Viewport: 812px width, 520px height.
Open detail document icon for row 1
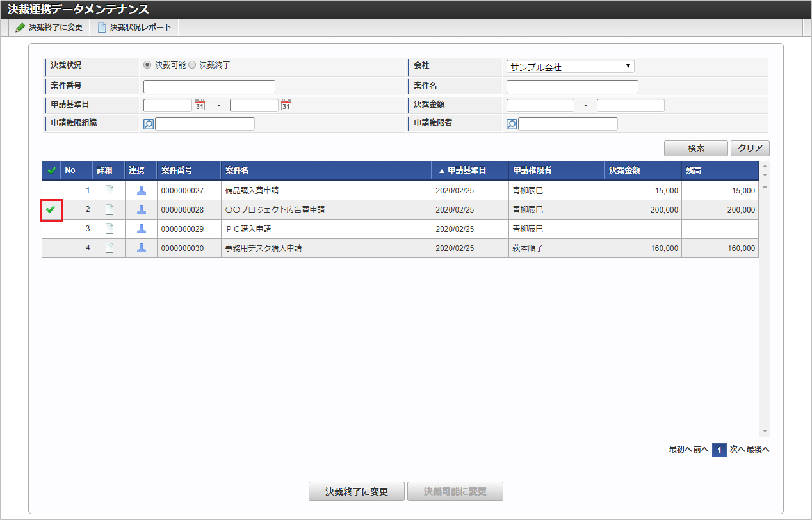(110, 190)
